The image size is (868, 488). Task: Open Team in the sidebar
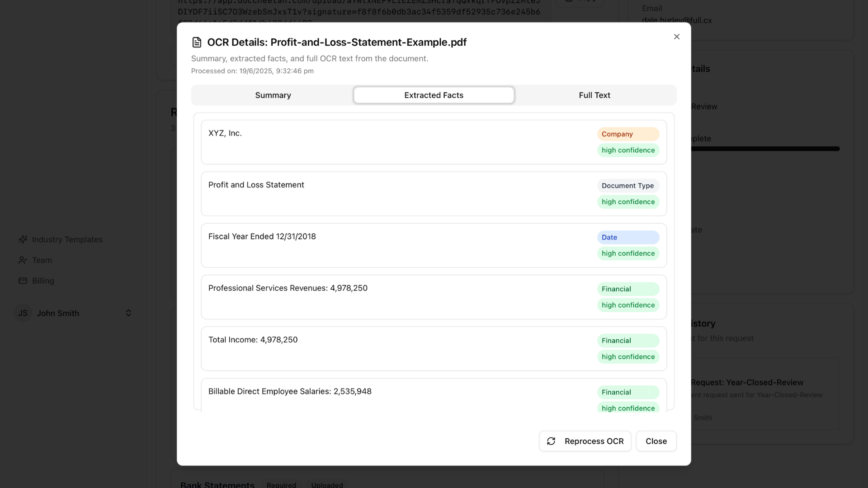[42, 260]
